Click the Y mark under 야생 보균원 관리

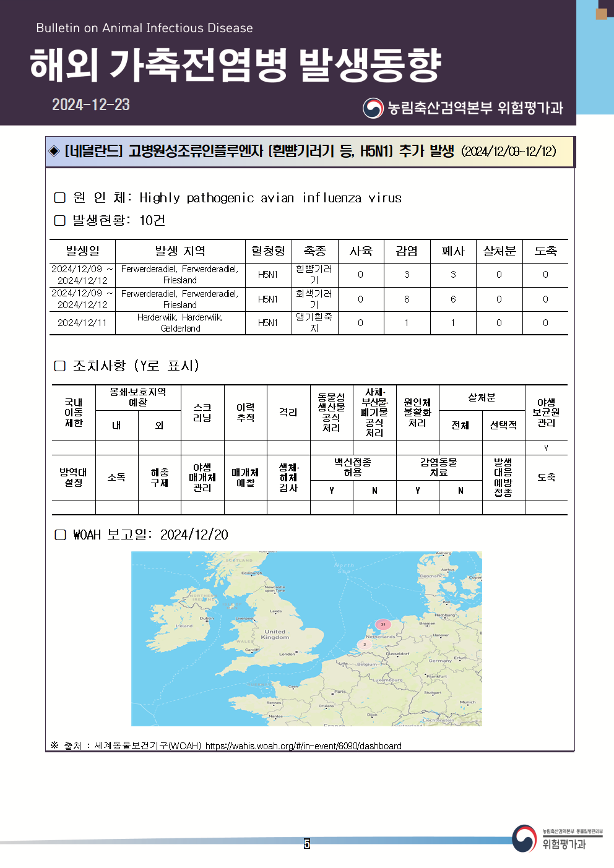coord(546,447)
